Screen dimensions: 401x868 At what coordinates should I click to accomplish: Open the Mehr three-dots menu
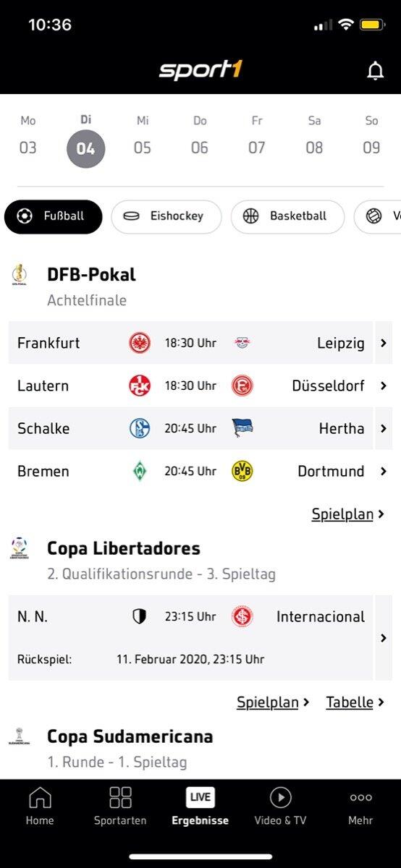click(x=360, y=798)
